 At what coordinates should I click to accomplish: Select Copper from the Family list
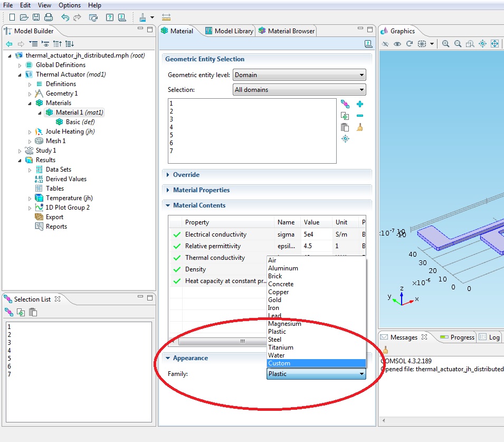tap(279, 292)
